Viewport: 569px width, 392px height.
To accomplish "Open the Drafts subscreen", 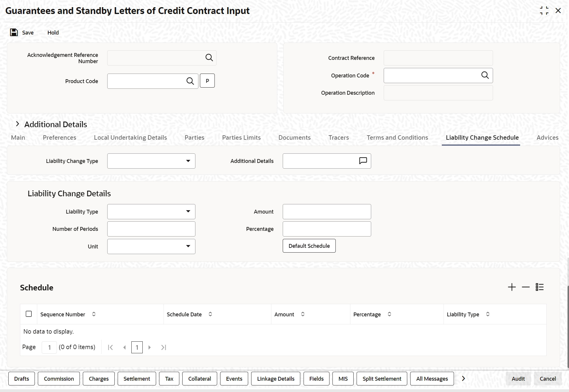I will click(22, 379).
